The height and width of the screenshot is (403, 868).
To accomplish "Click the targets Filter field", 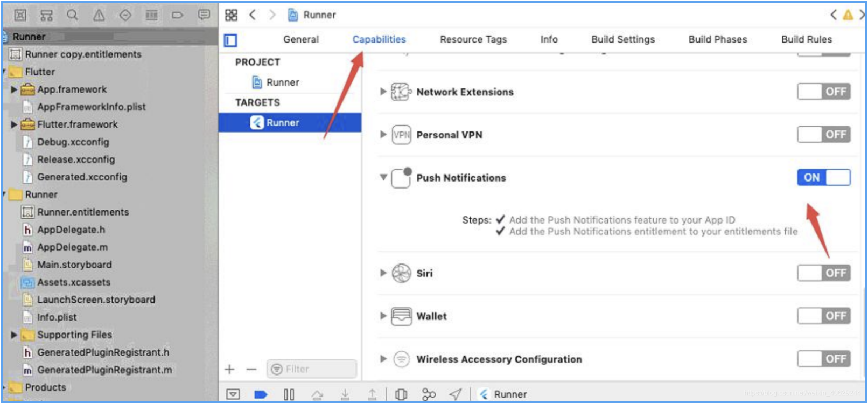I will (312, 369).
